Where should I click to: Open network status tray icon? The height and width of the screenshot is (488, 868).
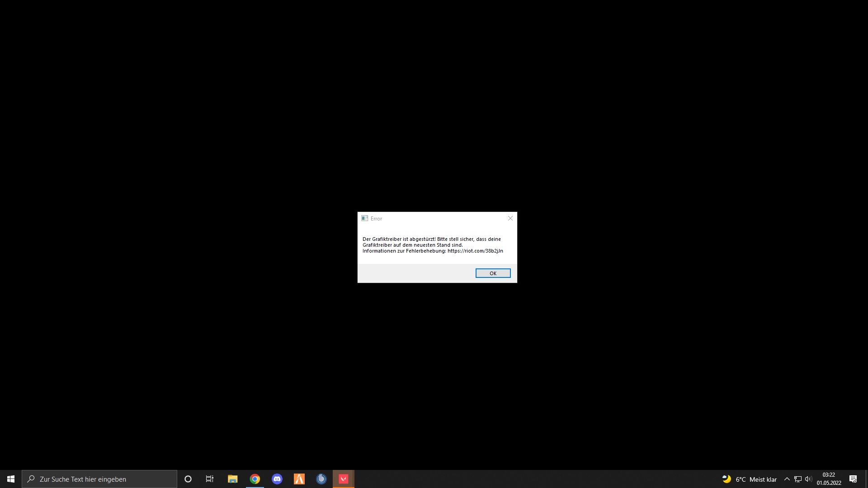[798, 479]
